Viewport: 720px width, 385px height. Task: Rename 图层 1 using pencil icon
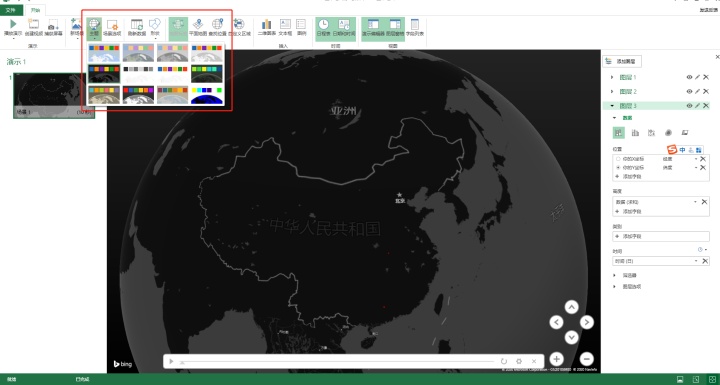pyautogui.click(x=698, y=77)
